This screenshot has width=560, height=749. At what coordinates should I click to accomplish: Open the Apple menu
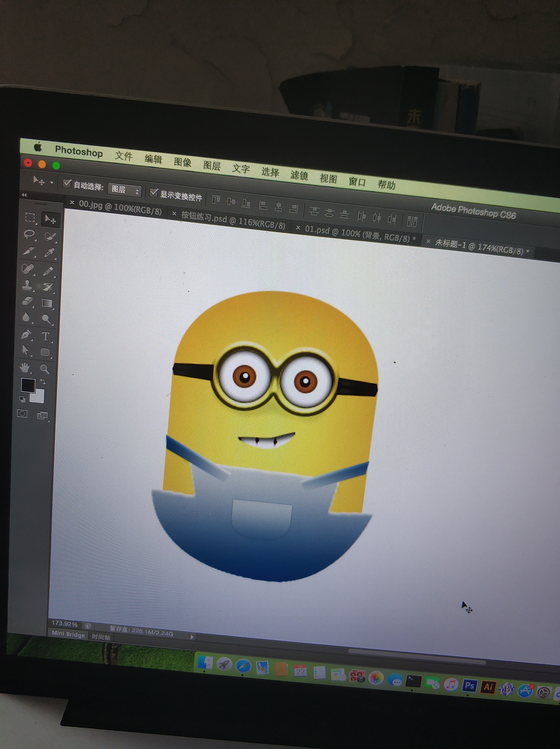[x=38, y=148]
